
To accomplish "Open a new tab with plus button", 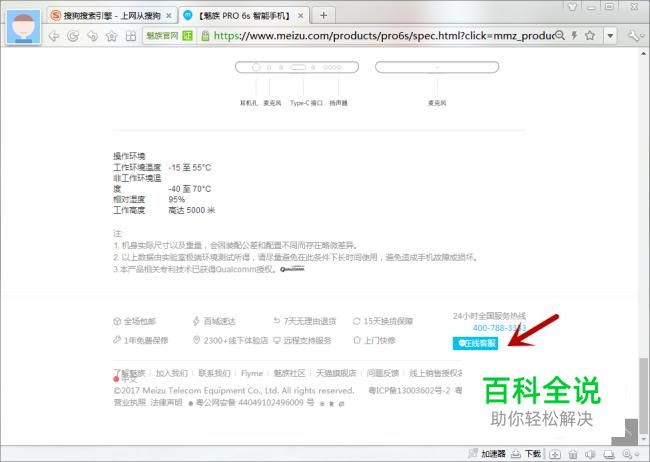I will point(323,15).
